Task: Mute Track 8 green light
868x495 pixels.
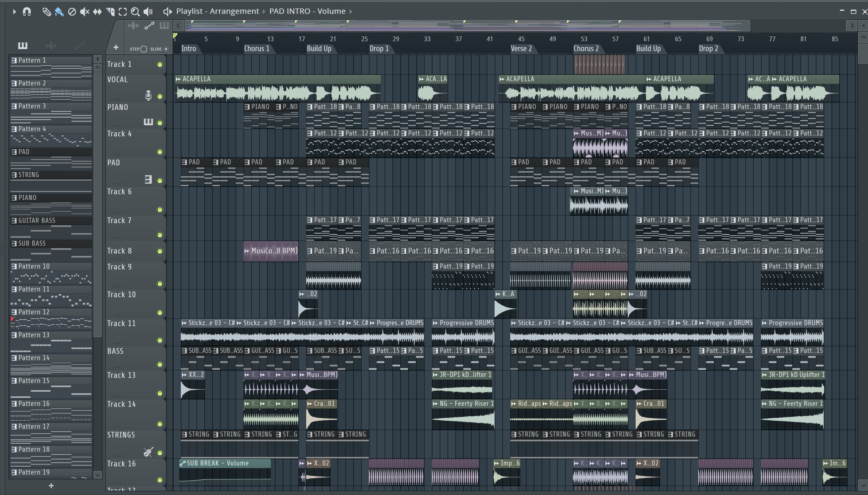Action: pos(159,251)
